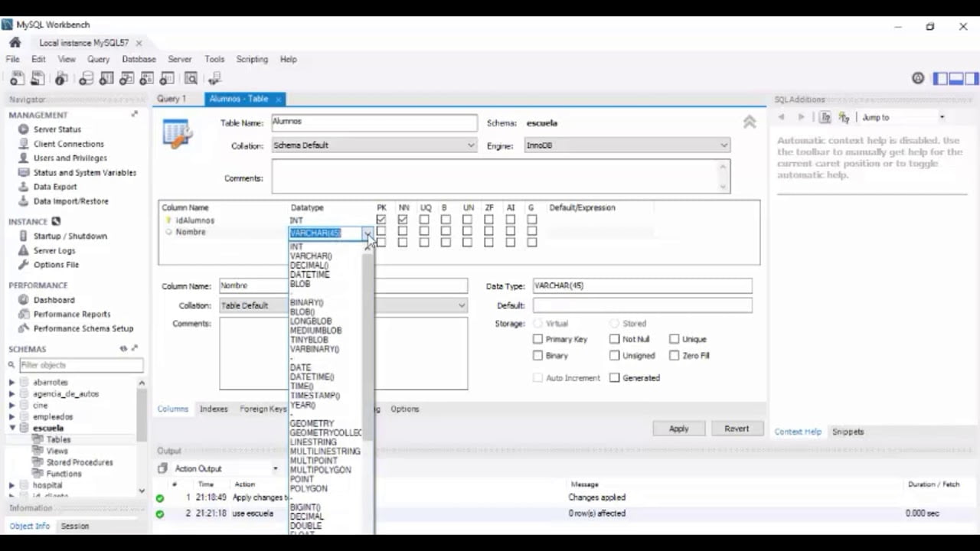The image size is (980, 551).
Task: Enable the Not Null checkbox in column details
Action: (614, 339)
